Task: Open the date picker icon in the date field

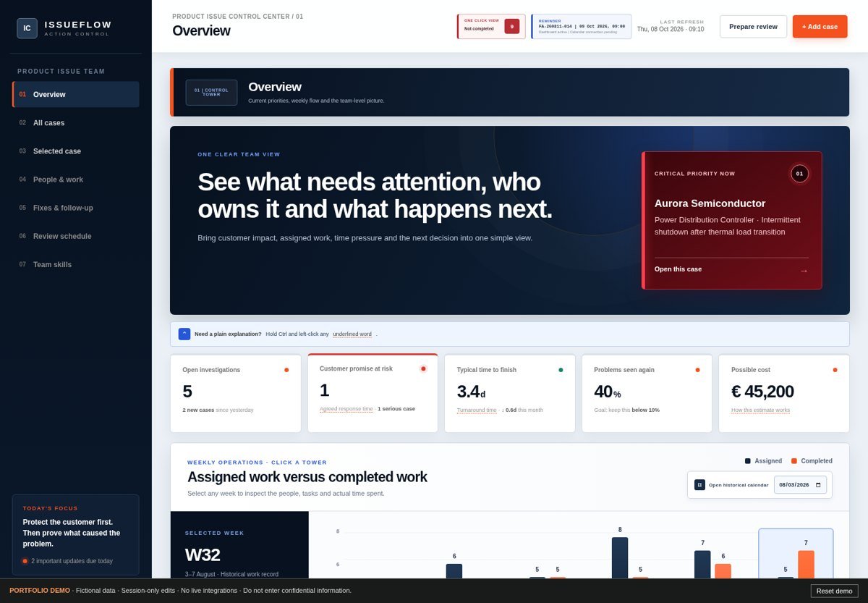Action: 818,485
